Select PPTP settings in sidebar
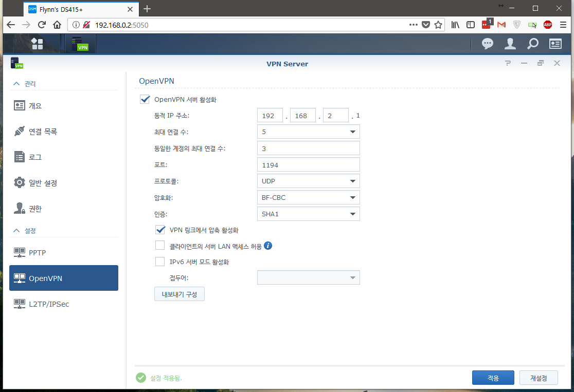The height and width of the screenshot is (392, 574). pyautogui.click(x=64, y=252)
